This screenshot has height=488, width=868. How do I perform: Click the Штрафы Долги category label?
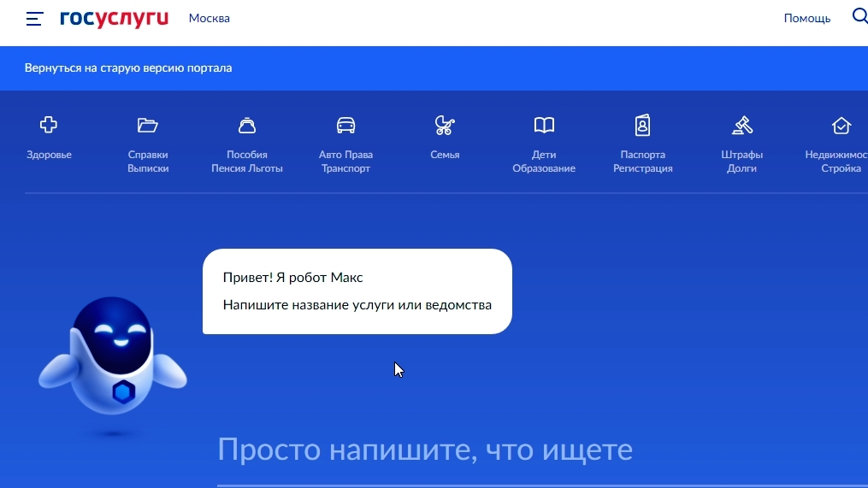pyautogui.click(x=742, y=162)
